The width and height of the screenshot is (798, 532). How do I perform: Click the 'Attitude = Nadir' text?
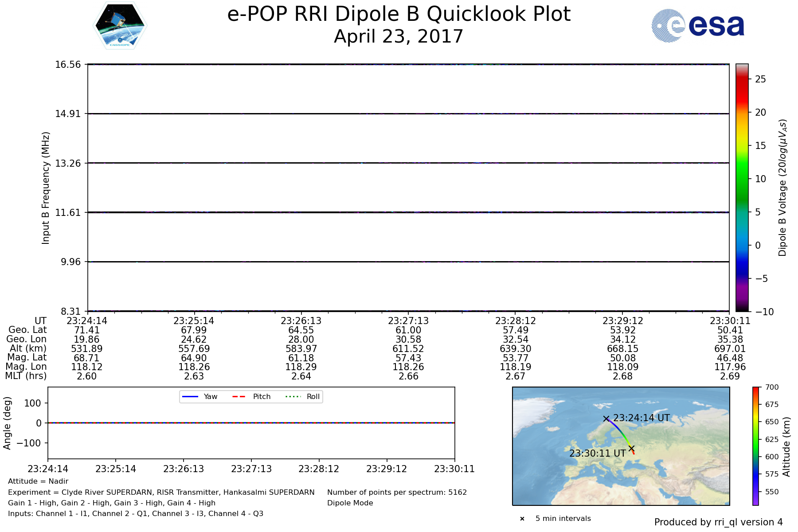pyautogui.click(x=38, y=481)
